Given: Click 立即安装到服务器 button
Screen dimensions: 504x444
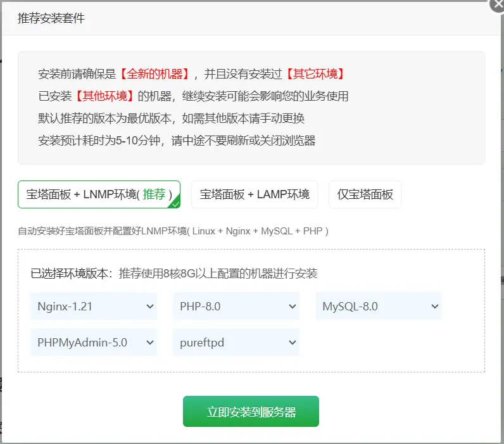Looking at the screenshot, I should 251,412.
